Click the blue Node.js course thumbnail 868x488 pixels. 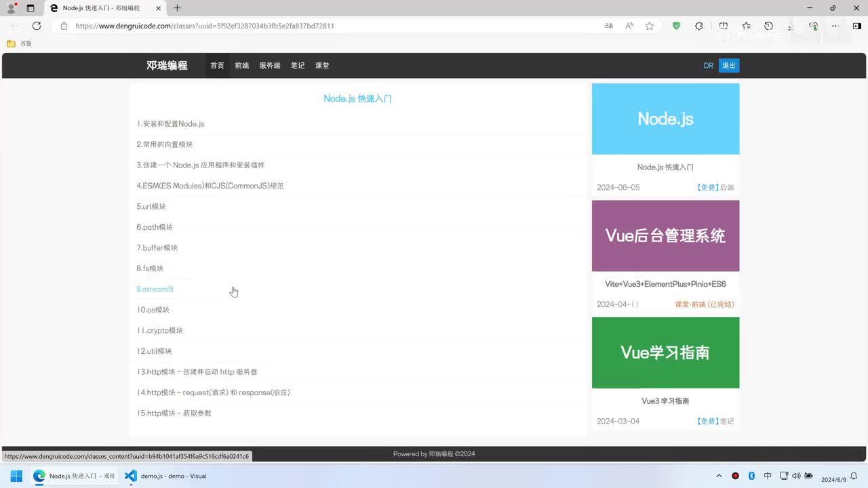(665, 119)
